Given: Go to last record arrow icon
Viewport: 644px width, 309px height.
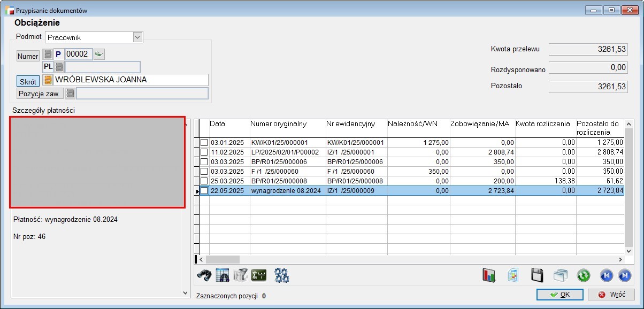Looking at the screenshot, I should tap(624, 275).
